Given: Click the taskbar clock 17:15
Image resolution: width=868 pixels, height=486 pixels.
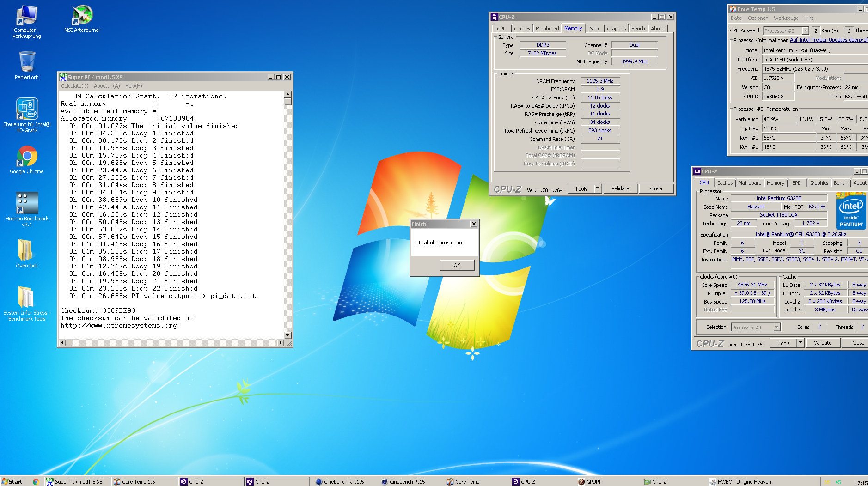Looking at the screenshot, I should pos(861,483).
